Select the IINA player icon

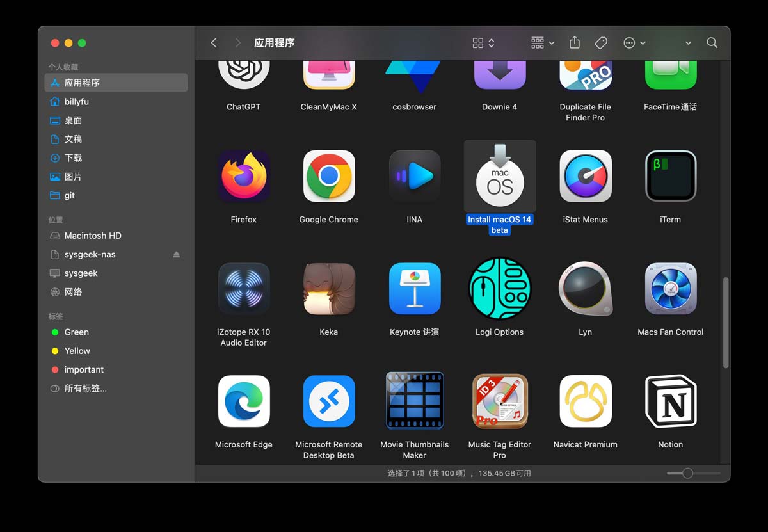pos(414,177)
